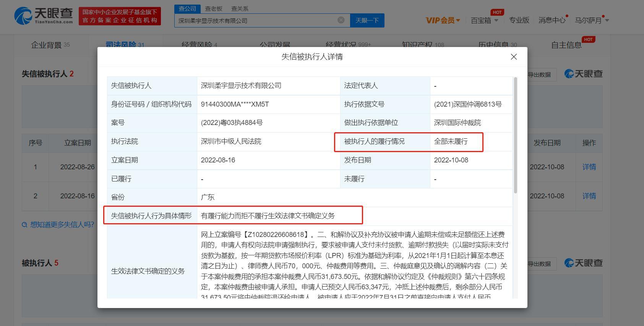This screenshot has width=644, height=326.
Task: Select the province value 广东
Action: pos(208,197)
